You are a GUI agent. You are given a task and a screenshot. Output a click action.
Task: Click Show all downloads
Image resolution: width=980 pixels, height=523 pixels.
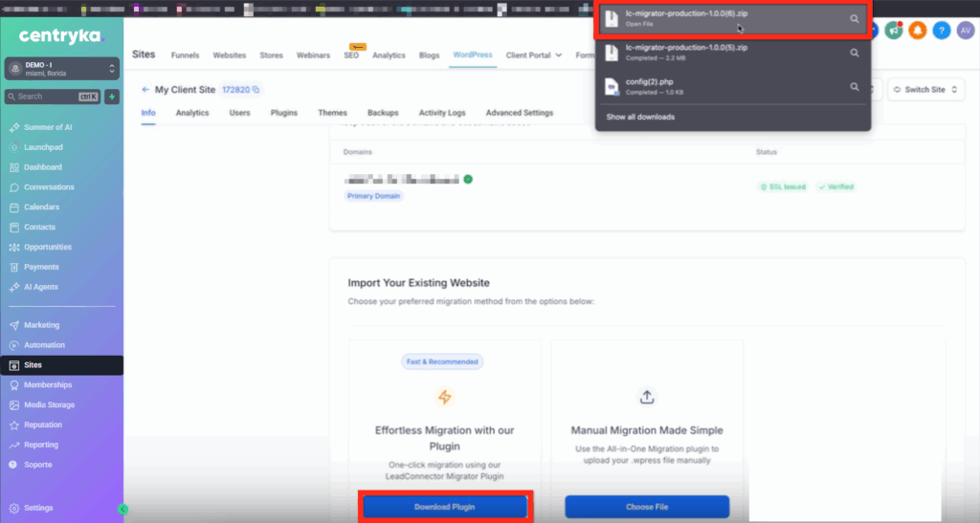pyautogui.click(x=640, y=118)
